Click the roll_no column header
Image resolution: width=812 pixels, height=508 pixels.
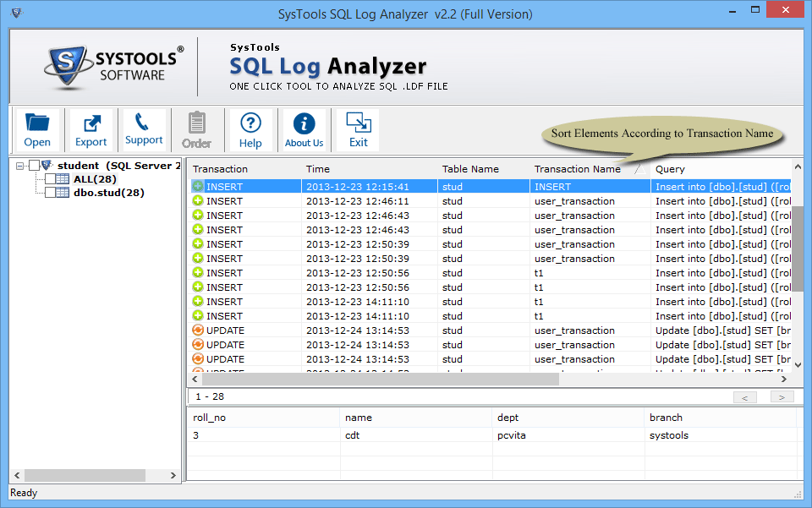pos(263,418)
